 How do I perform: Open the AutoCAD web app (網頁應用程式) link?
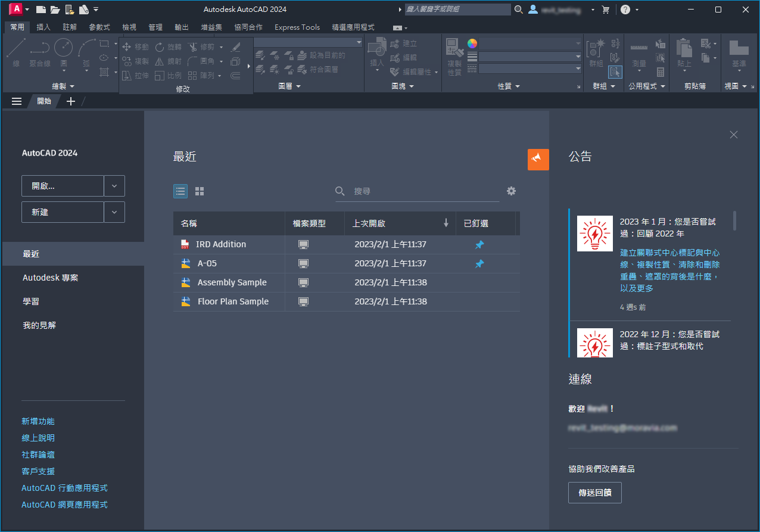64,505
